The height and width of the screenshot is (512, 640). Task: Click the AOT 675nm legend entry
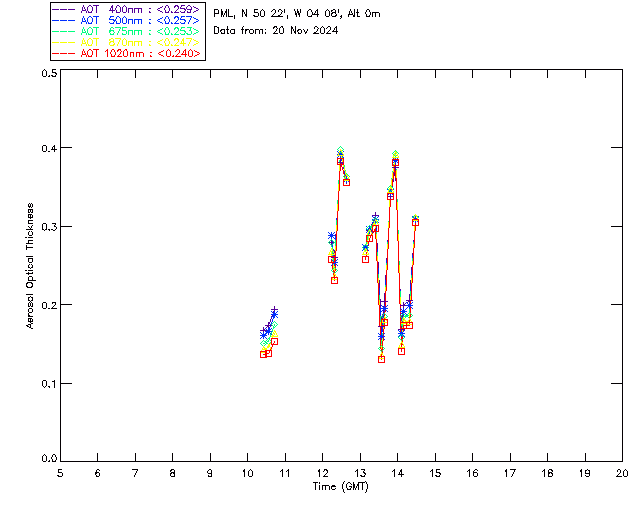pos(126,31)
